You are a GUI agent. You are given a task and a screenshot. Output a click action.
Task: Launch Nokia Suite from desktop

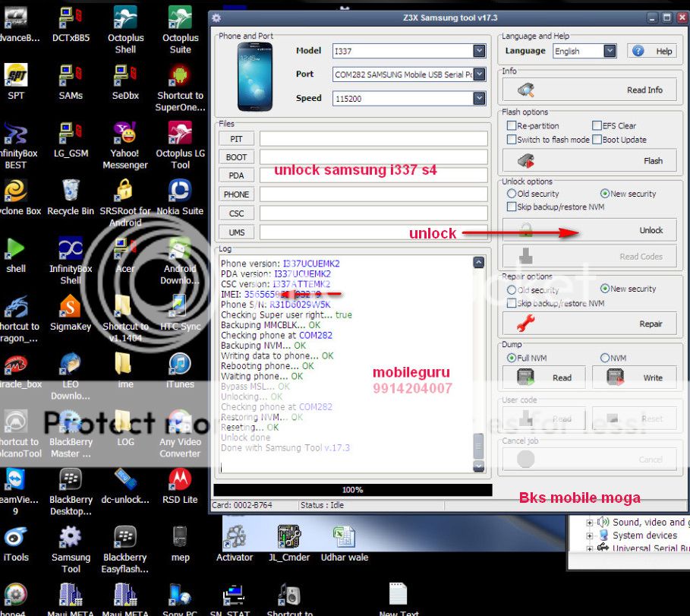point(180,197)
